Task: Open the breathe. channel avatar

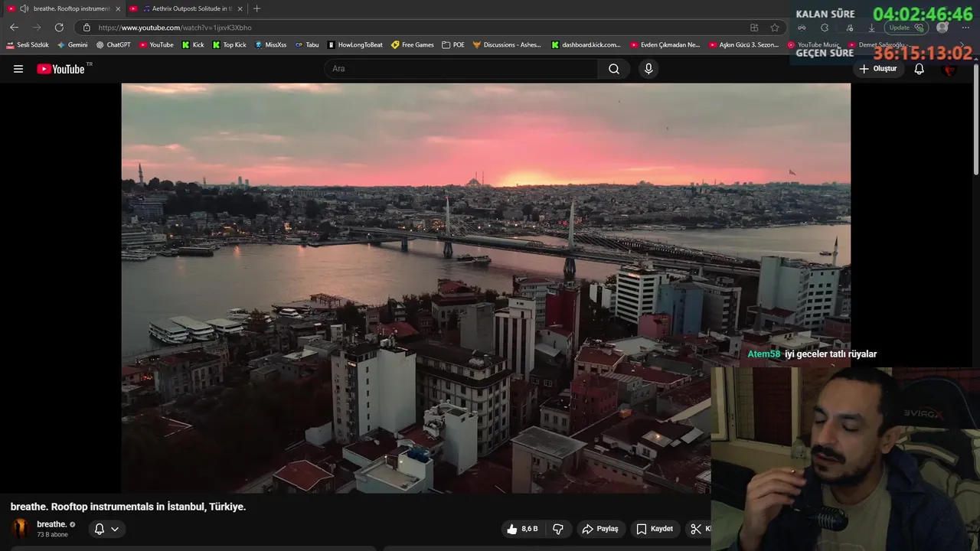Action: tap(21, 528)
